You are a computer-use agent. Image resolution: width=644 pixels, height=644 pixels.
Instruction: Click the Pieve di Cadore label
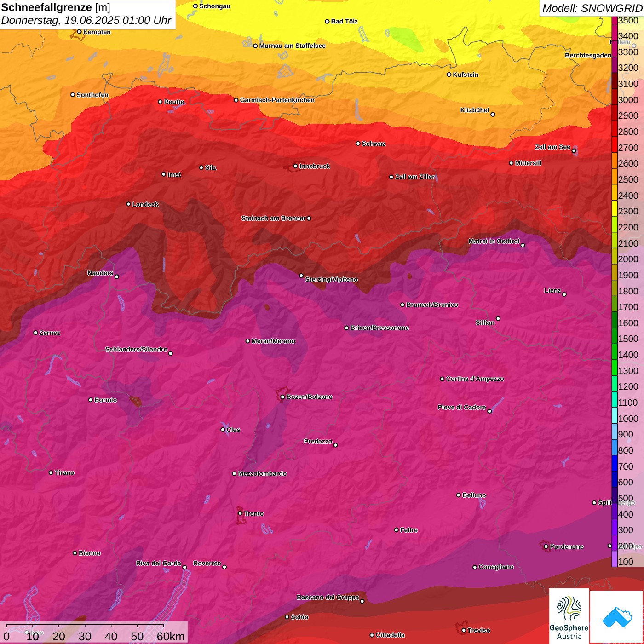pyautogui.click(x=462, y=407)
